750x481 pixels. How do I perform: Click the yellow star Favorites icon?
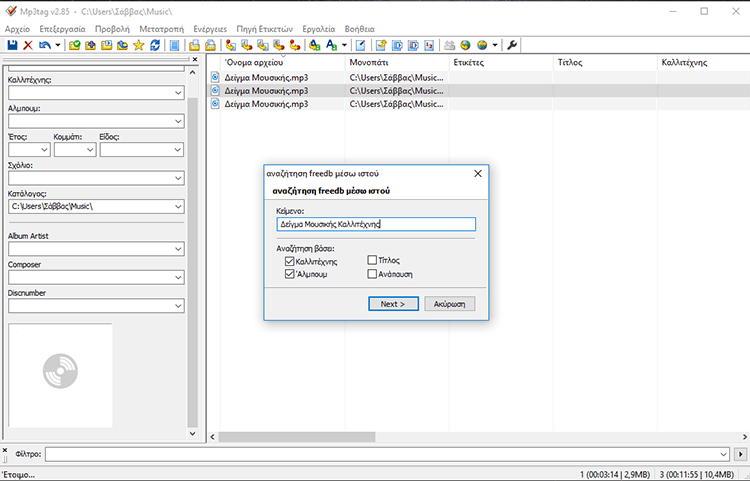pyautogui.click(x=139, y=45)
